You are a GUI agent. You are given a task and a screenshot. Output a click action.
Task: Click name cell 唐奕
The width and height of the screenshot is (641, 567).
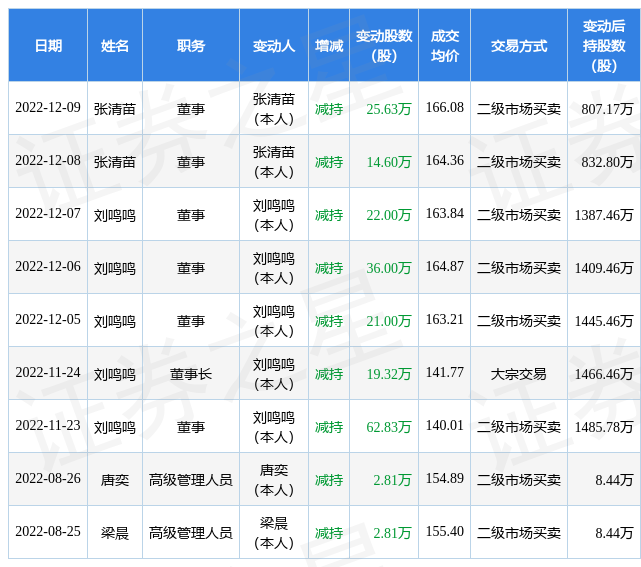pos(115,480)
